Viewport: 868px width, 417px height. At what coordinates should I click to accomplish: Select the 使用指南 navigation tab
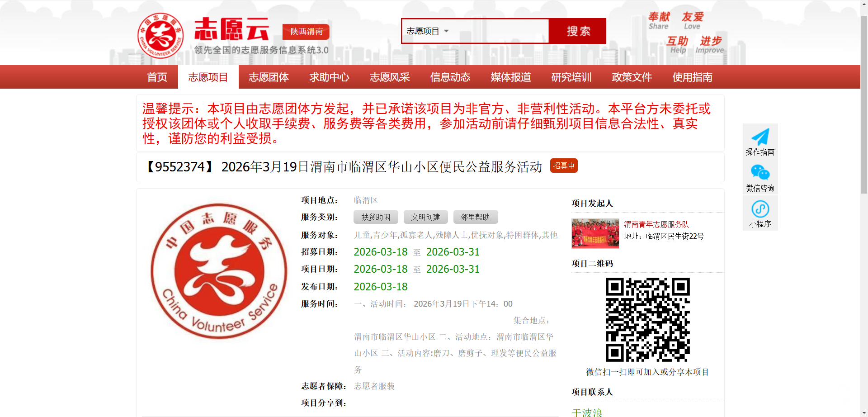(692, 77)
